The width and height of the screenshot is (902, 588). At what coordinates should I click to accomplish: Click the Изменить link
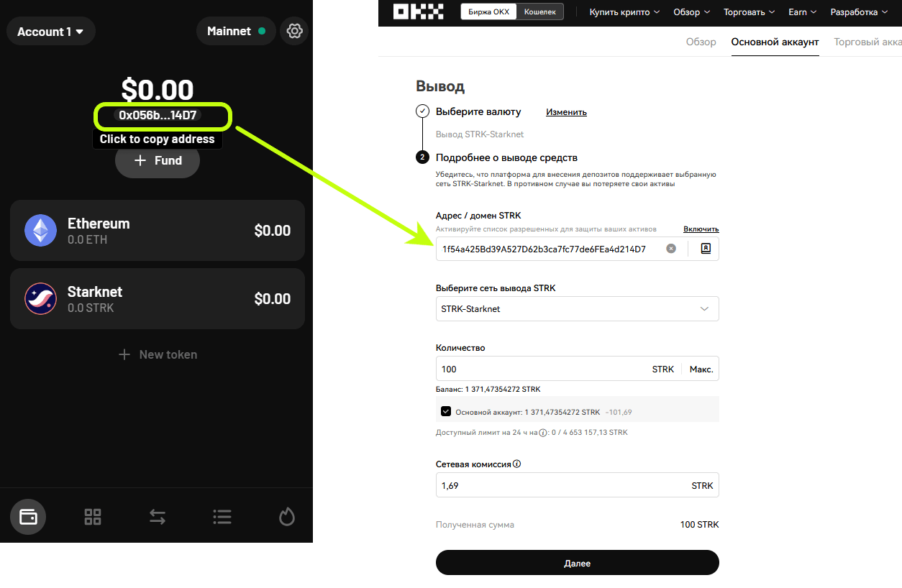tap(566, 112)
